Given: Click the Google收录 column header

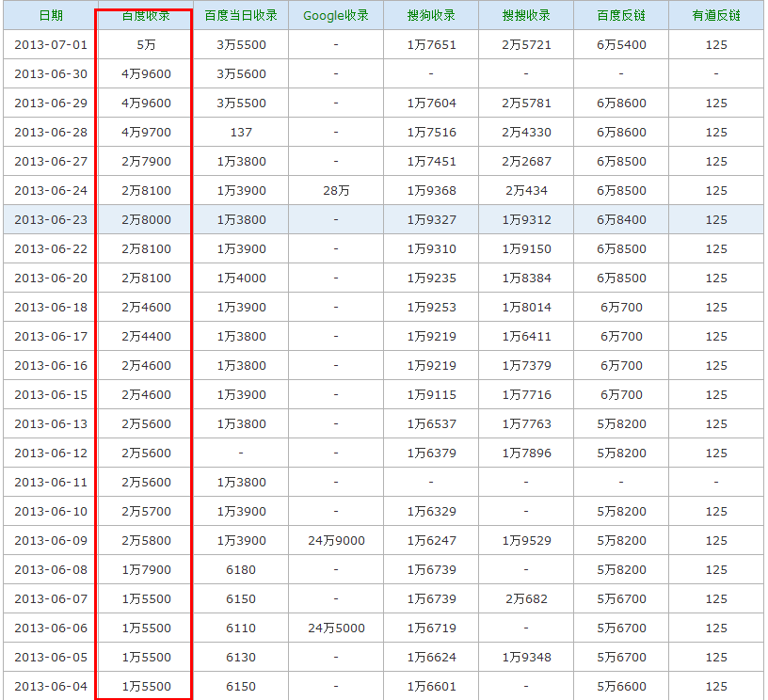Looking at the screenshot, I should click(336, 16).
